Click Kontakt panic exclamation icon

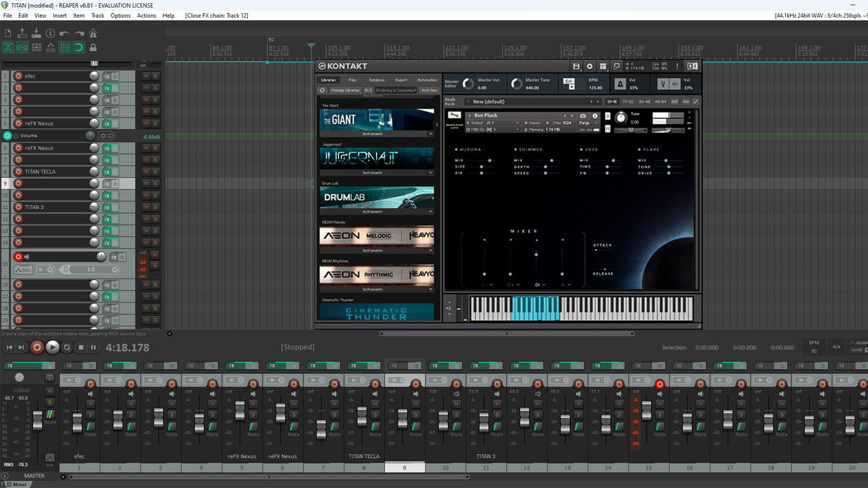click(677, 66)
